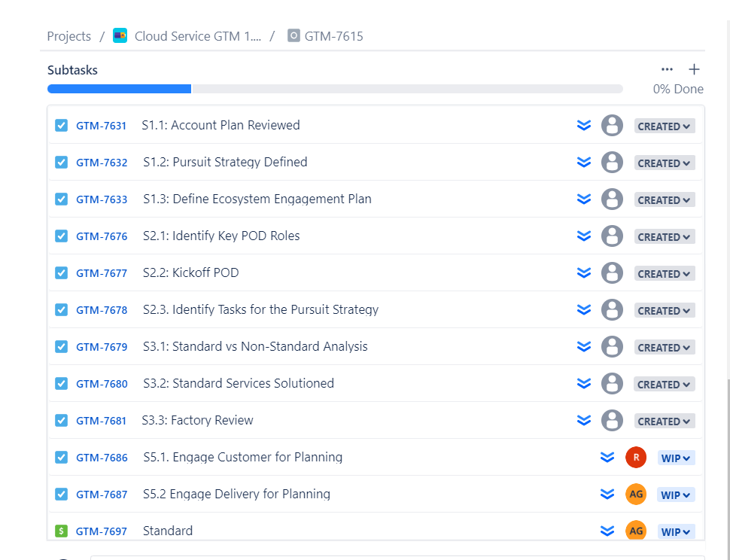The image size is (730, 560).
Task: Open WIP status dropdown for GTM-7686
Action: click(x=676, y=458)
